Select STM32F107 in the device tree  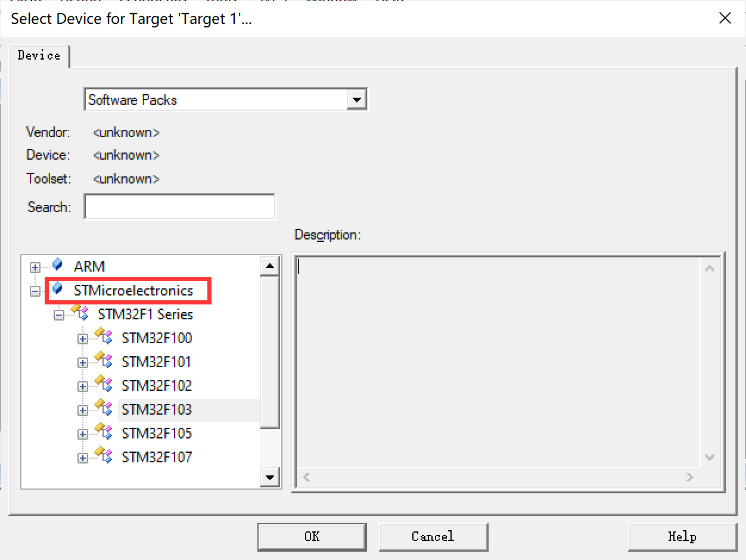(157, 458)
